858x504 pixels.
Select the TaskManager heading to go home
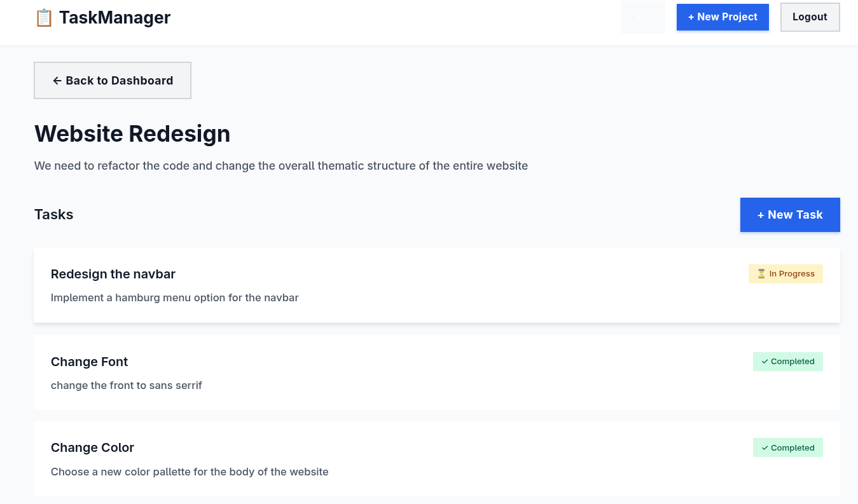(x=114, y=17)
